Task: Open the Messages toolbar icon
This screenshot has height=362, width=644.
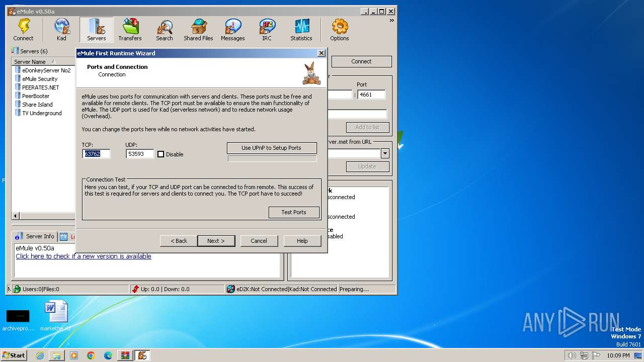Action: [232, 30]
